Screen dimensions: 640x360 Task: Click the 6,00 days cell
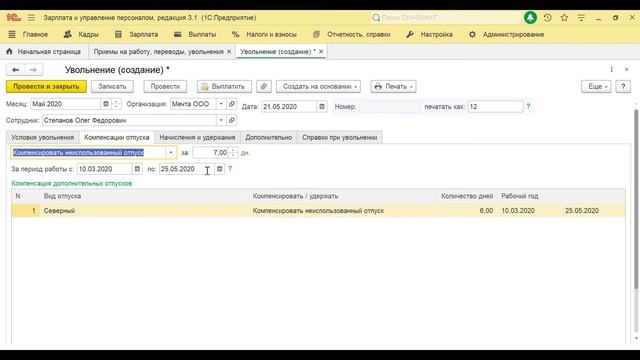pyautogui.click(x=467, y=211)
